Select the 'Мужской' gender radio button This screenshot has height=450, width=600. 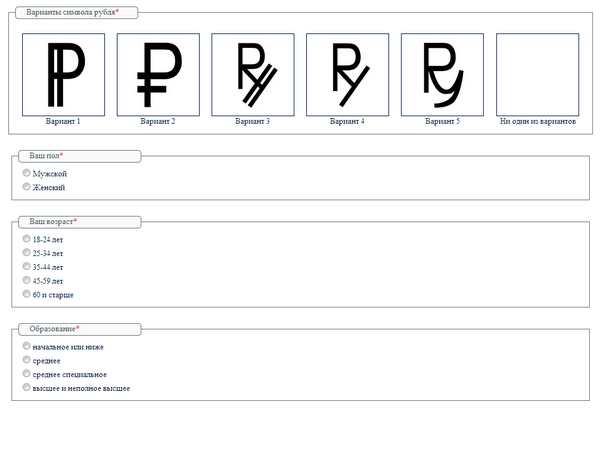[27, 173]
